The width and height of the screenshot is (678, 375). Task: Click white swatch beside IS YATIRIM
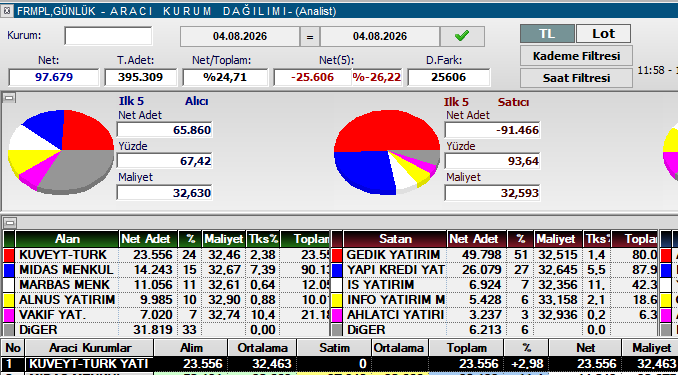pyautogui.click(x=337, y=285)
